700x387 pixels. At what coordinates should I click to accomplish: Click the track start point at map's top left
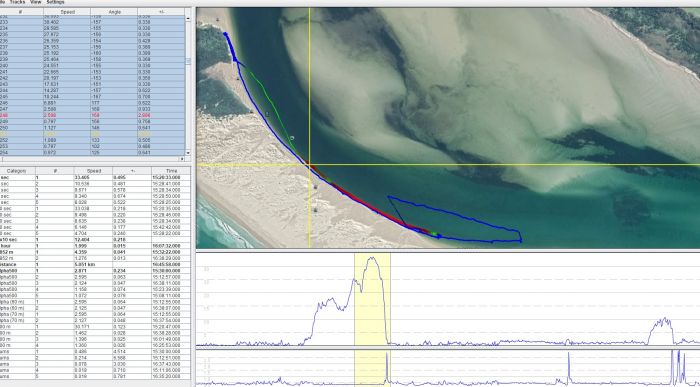point(225,33)
